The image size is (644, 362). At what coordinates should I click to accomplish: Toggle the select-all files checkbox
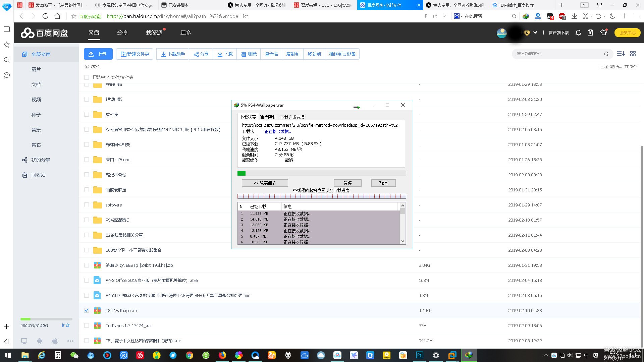(x=87, y=77)
